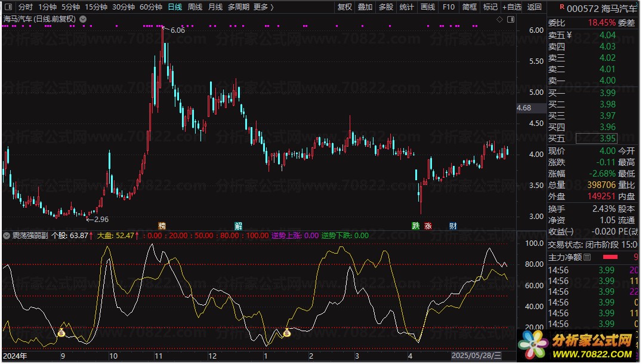Screen dimensions: 642x364
Task: Open the 分析家公式网 www.70822.com logo
Action: coord(578,345)
